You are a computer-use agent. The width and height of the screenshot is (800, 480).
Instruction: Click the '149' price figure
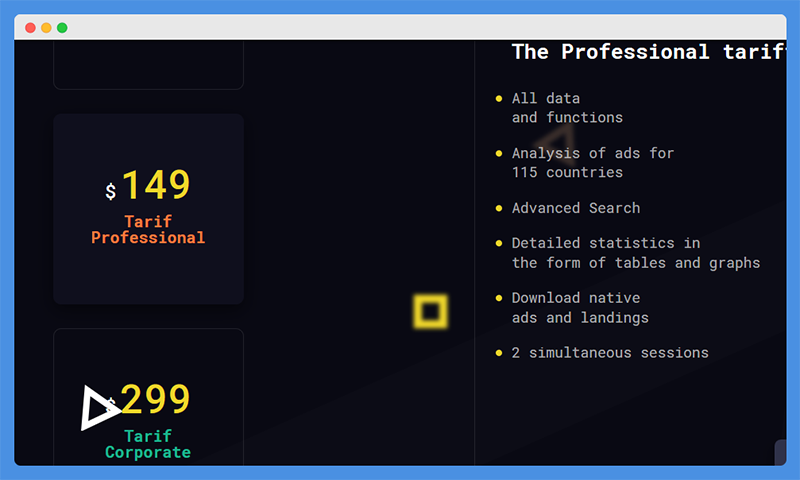tap(156, 185)
